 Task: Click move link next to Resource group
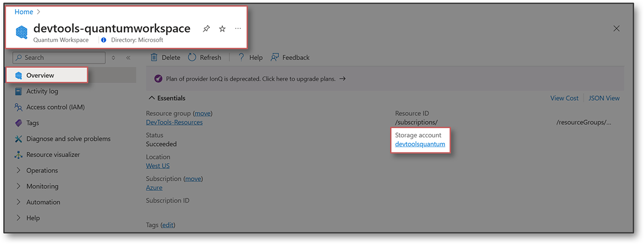[202, 114]
